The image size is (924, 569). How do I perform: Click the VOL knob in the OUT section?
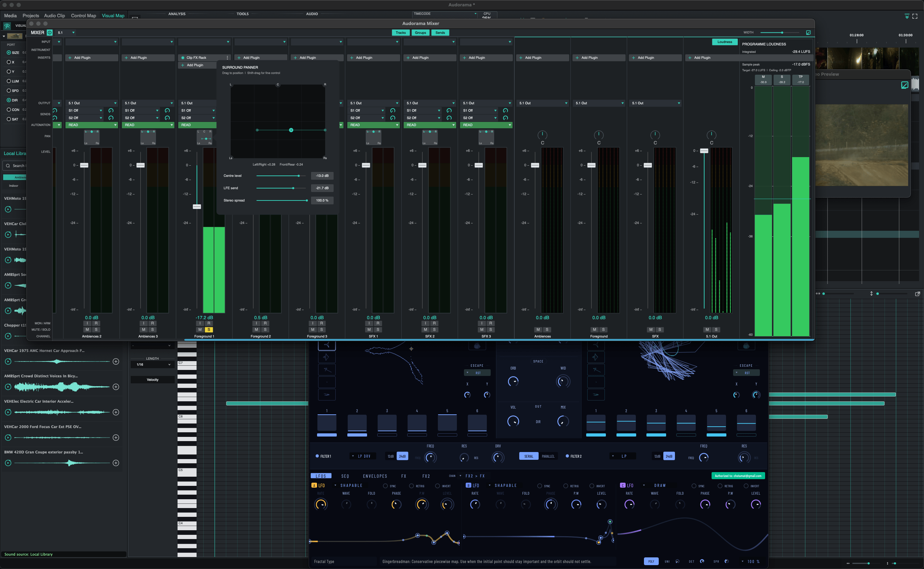[x=513, y=421]
